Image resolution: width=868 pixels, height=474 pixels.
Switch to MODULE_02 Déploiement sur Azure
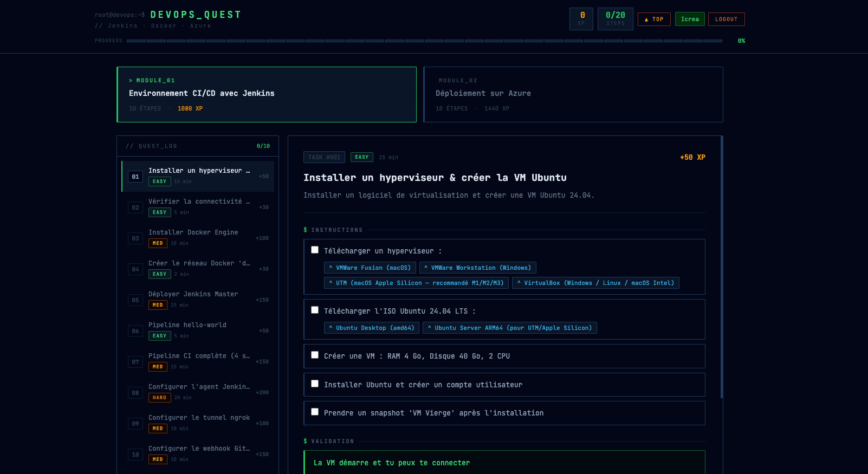[573, 94]
